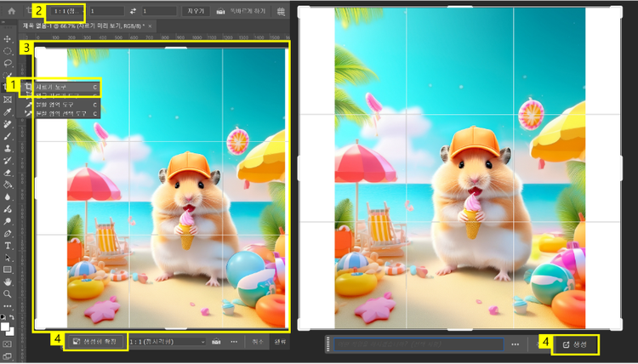Open the 1:1 ratio dropdown in task bar
Image resolution: width=638 pixels, height=364 pixels.
(x=168, y=342)
